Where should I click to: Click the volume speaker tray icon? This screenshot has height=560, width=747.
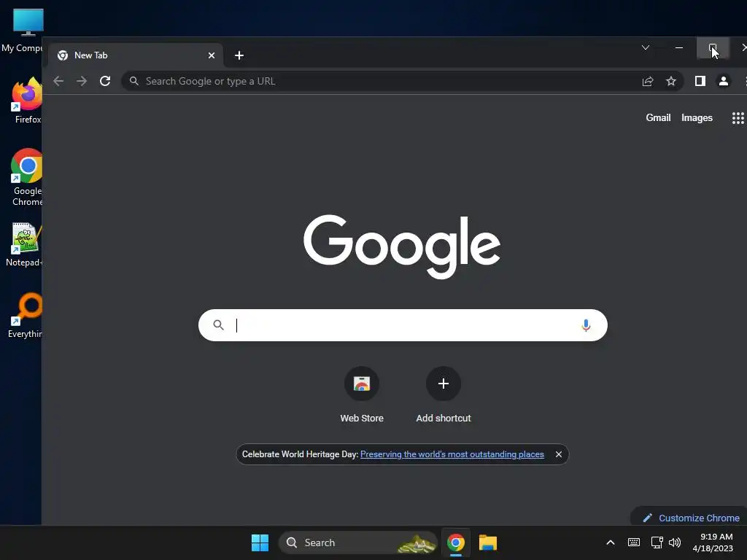[675, 542]
